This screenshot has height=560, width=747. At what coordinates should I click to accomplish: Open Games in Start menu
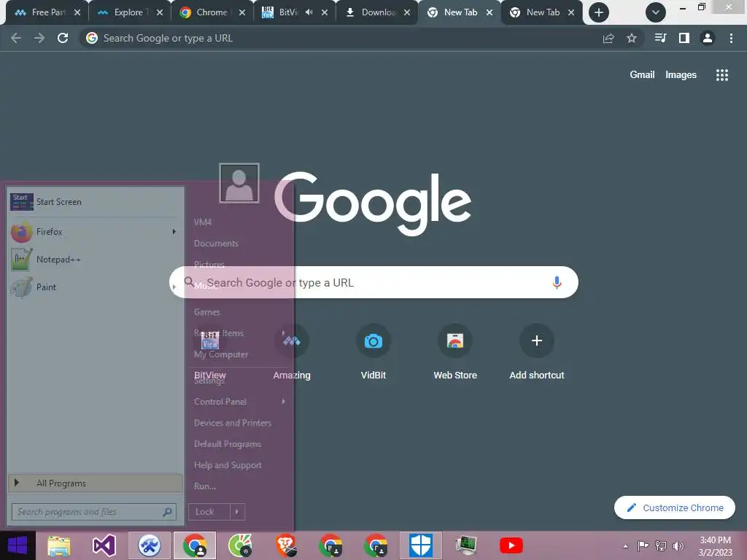(206, 312)
